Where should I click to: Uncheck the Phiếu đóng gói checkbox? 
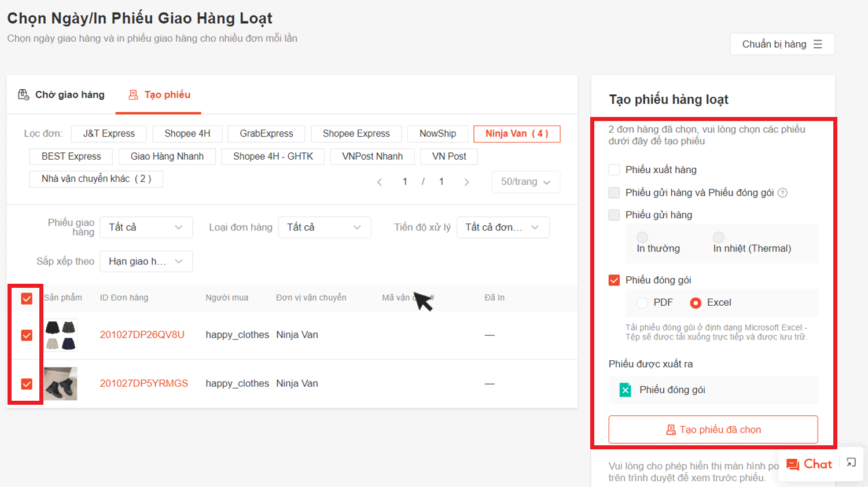(x=614, y=280)
